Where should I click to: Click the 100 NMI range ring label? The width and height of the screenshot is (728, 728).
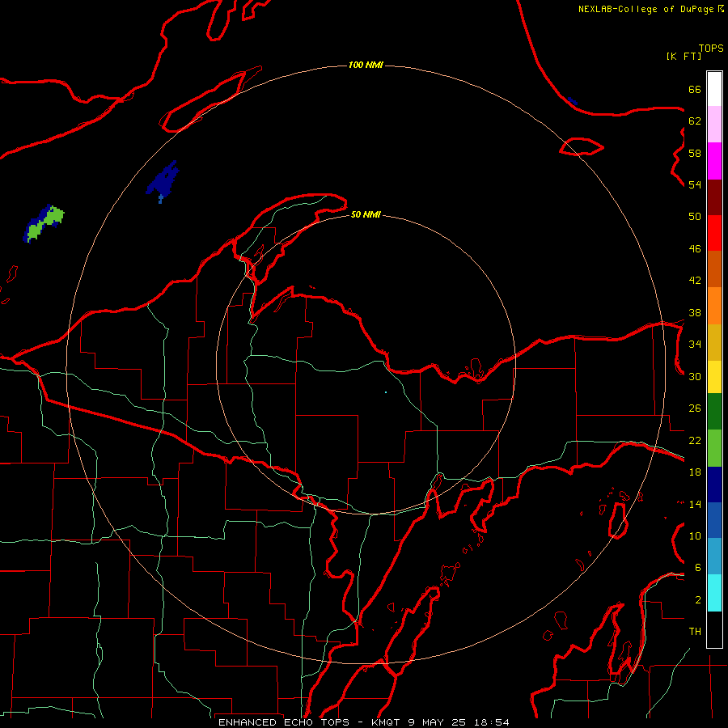click(366, 65)
